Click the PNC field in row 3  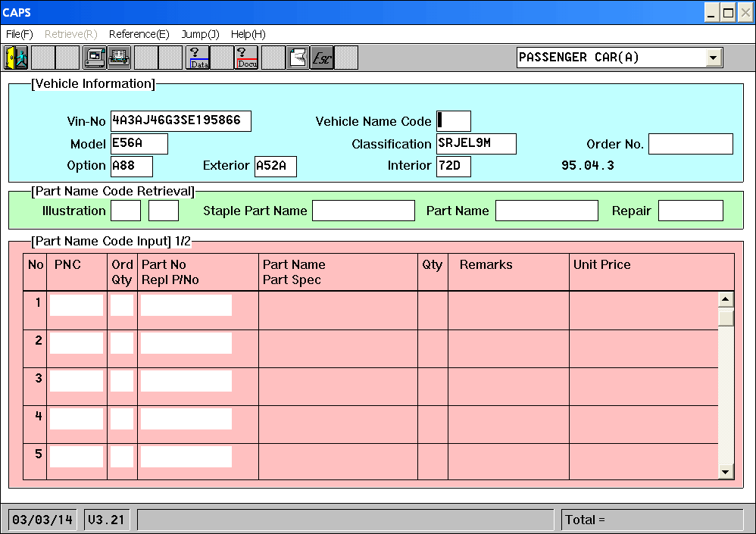[x=77, y=381]
